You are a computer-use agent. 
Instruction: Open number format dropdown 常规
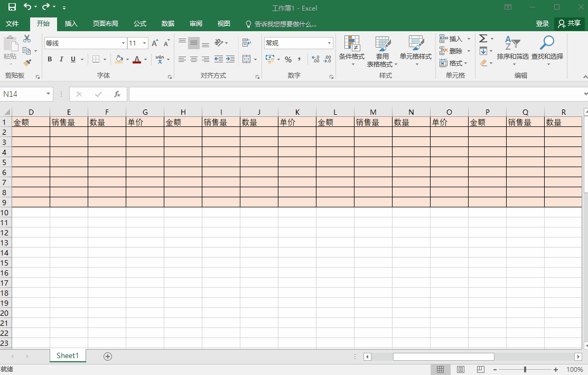click(x=329, y=43)
